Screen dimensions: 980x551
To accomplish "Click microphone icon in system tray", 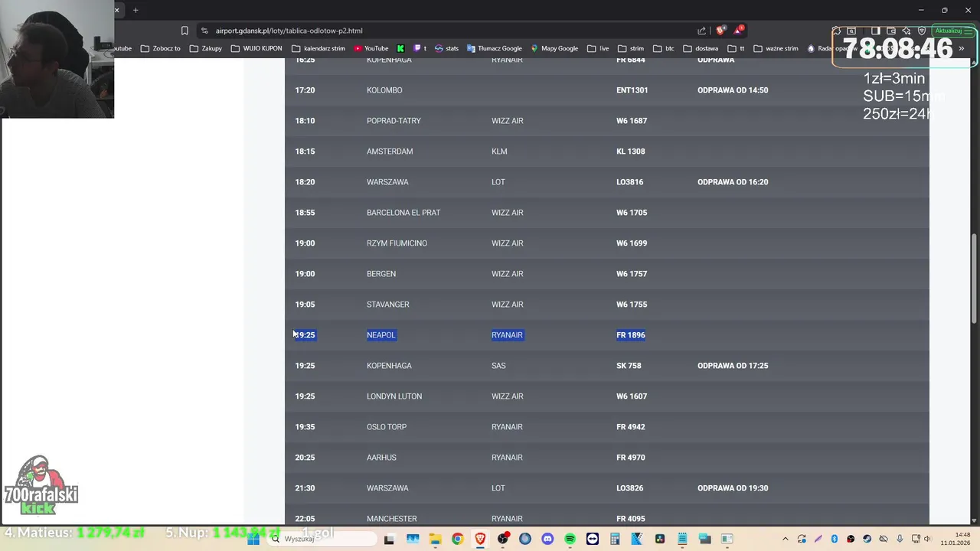I will tap(900, 539).
